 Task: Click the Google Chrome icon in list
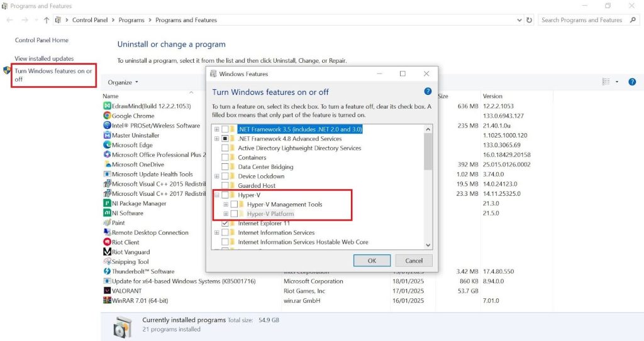click(107, 116)
